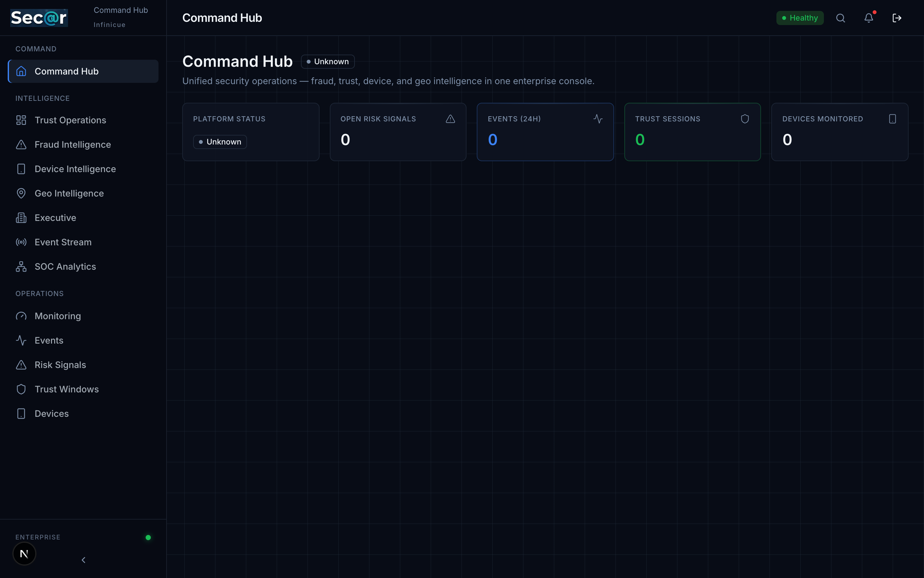Open the Risk Signals link in the sidebar

(83, 365)
